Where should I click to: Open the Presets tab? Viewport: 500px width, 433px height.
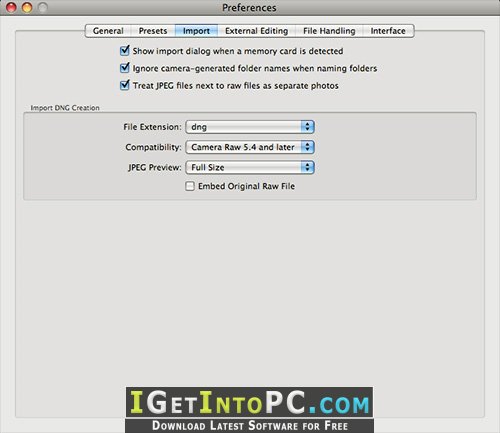click(153, 31)
